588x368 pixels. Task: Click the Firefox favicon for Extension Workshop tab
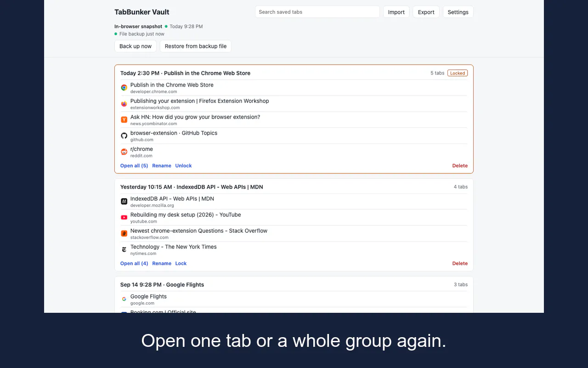124,103
